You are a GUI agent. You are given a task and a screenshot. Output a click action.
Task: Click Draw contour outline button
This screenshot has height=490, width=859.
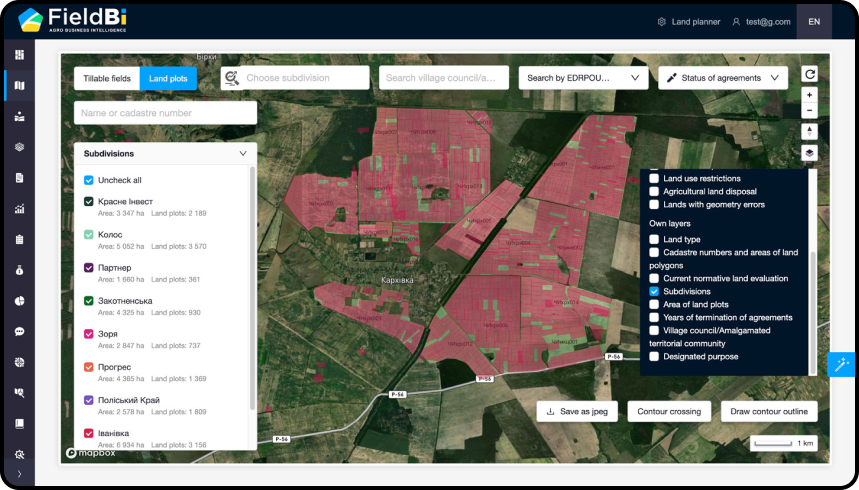coord(769,412)
